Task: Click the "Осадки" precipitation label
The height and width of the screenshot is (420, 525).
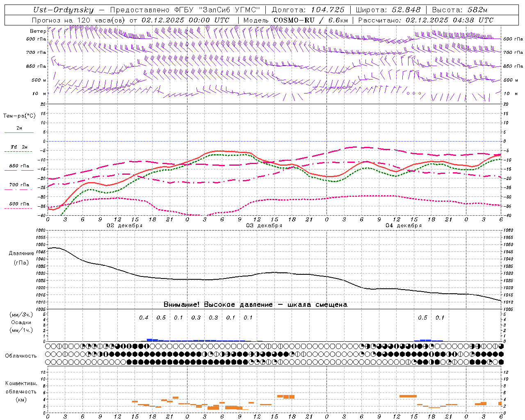Action: point(21,322)
